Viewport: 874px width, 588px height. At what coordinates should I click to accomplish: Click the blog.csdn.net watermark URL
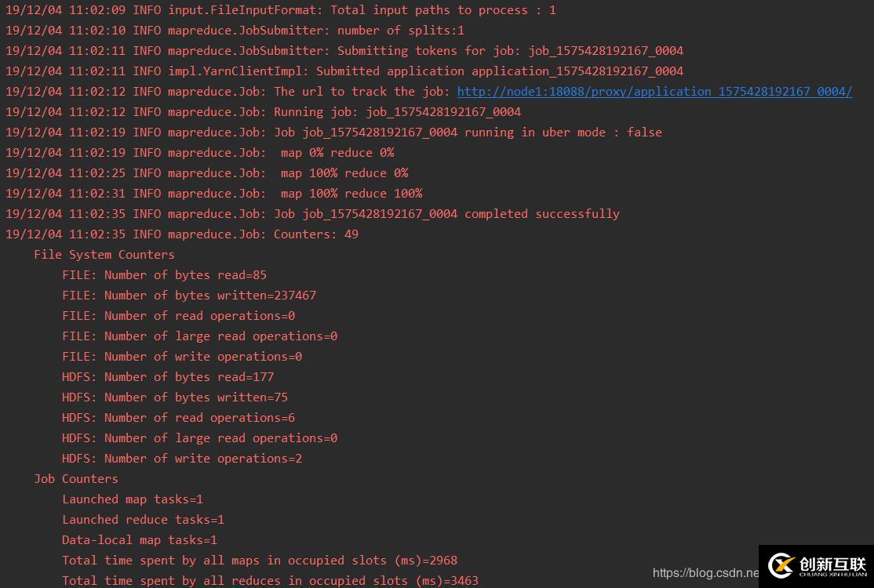[705, 572]
